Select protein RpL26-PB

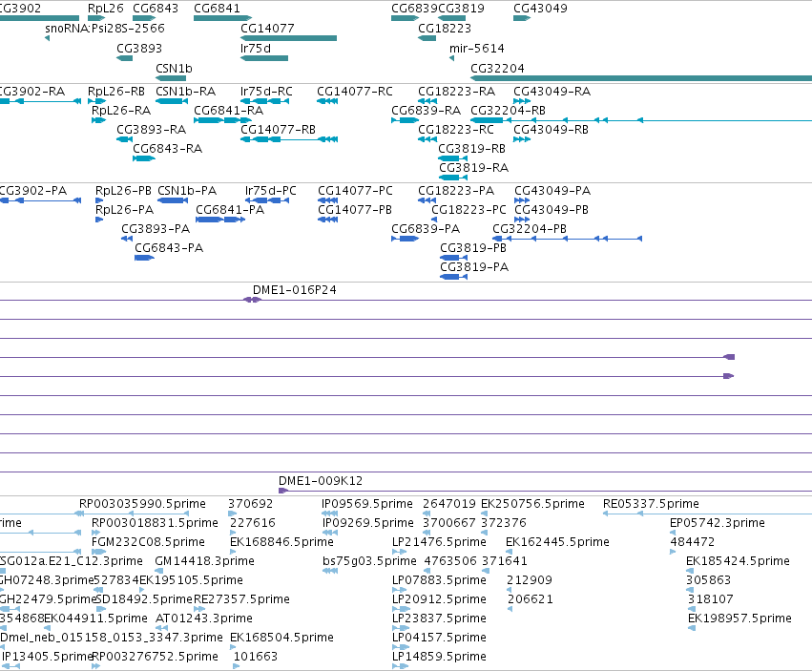pyautogui.click(x=123, y=191)
